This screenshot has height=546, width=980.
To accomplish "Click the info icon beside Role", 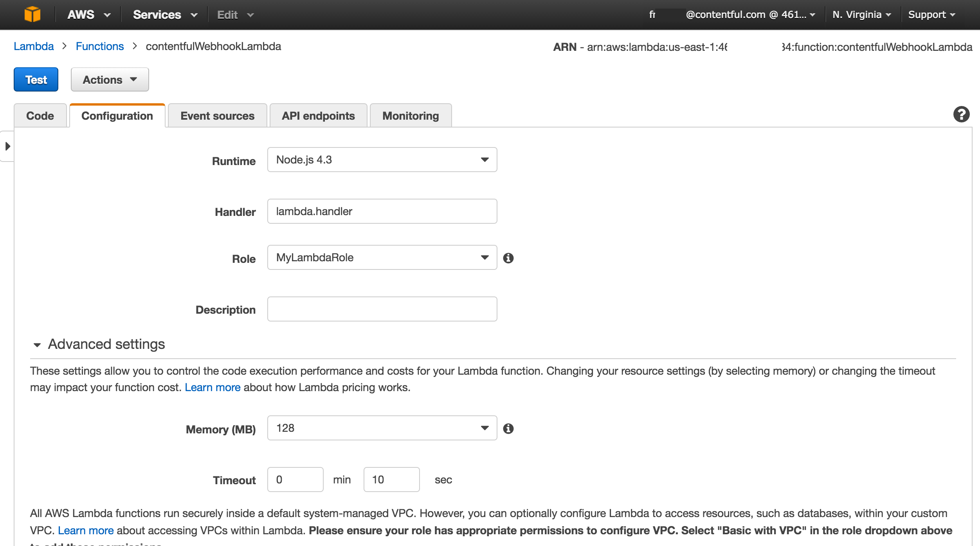I will tap(508, 258).
